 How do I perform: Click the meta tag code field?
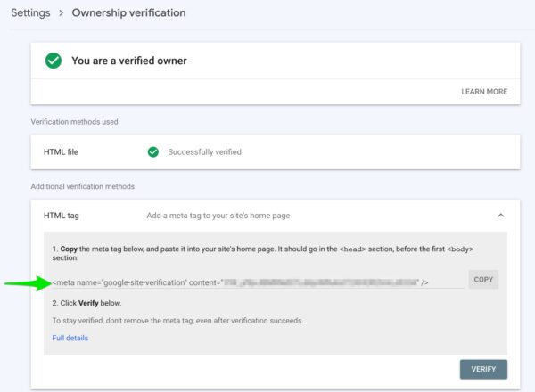pos(258,282)
